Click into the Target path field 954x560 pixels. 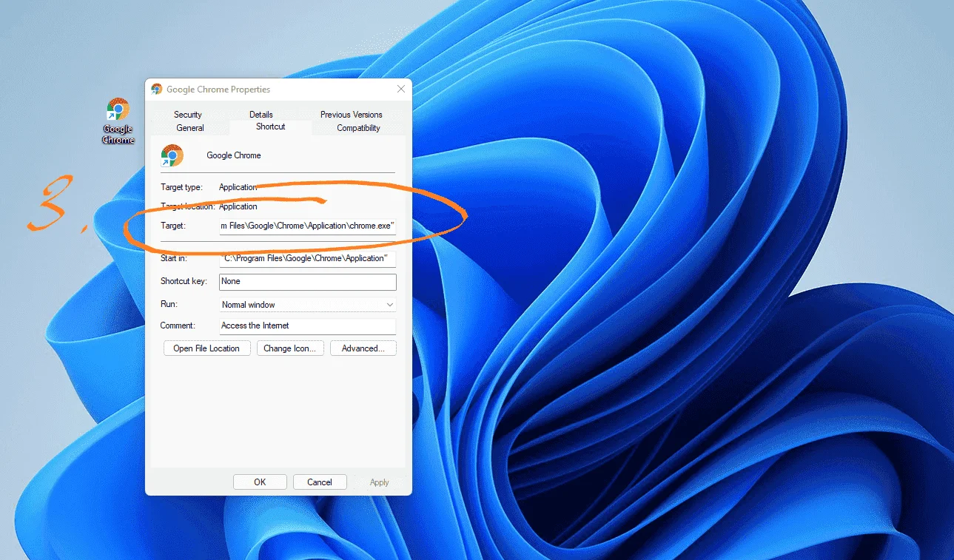(x=308, y=226)
